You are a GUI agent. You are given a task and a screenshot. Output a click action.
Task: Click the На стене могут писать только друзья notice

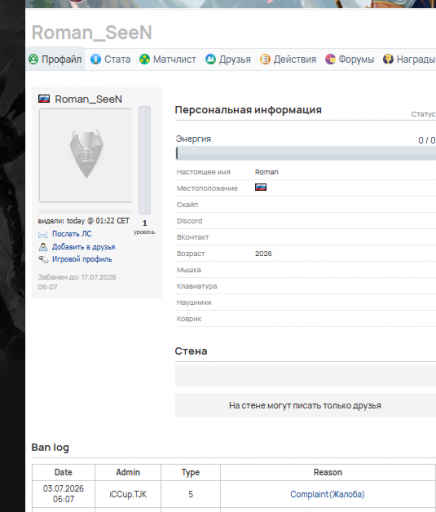[305, 406]
